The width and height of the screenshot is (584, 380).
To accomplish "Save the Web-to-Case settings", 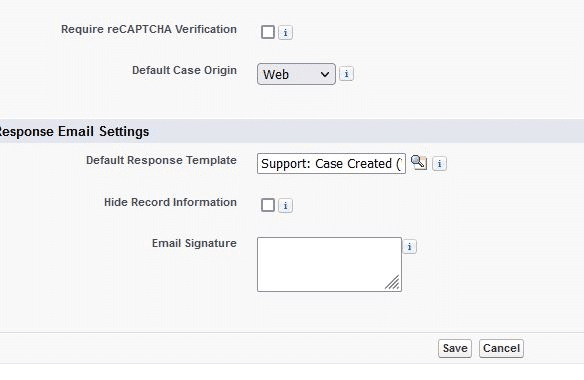I will click(455, 348).
